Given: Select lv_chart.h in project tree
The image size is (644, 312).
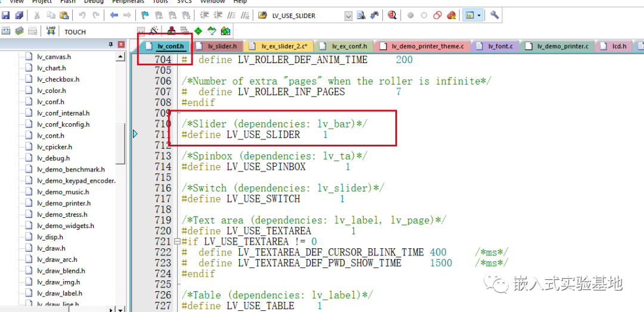Looking at the screenshot, I should (51, 68).
